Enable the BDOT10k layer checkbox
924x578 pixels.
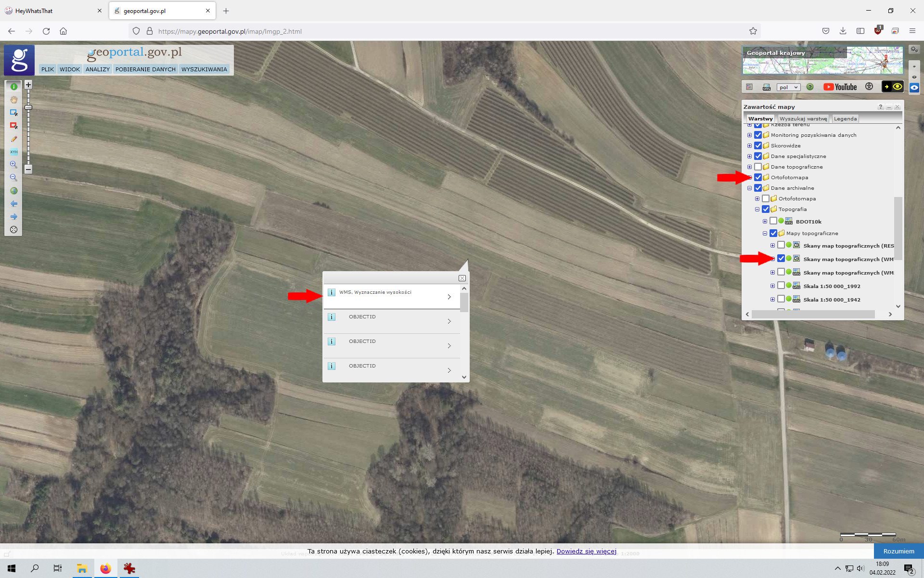[x=773, y=221]
